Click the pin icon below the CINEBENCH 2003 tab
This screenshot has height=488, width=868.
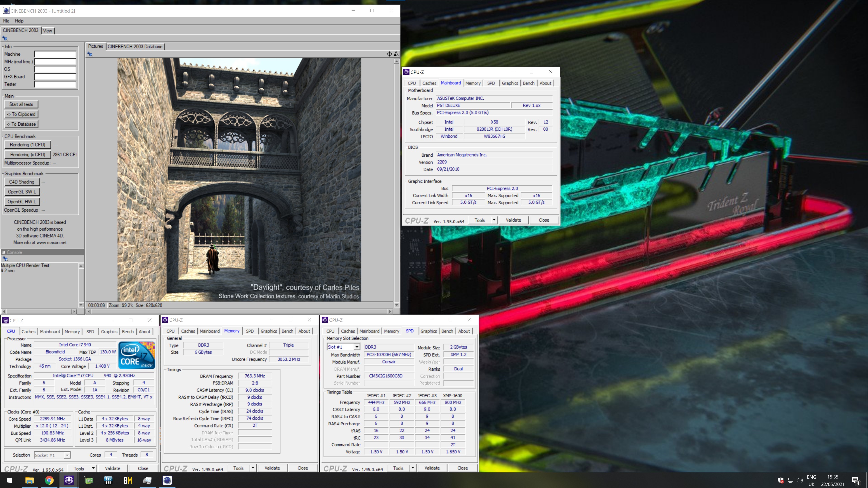[5, 38]
